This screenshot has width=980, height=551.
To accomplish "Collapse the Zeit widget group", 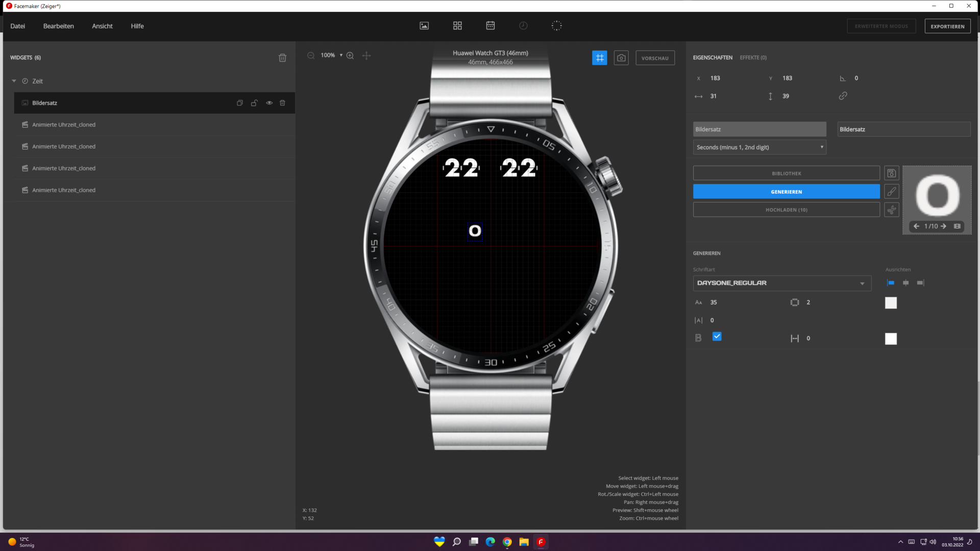I will [14, 81].
